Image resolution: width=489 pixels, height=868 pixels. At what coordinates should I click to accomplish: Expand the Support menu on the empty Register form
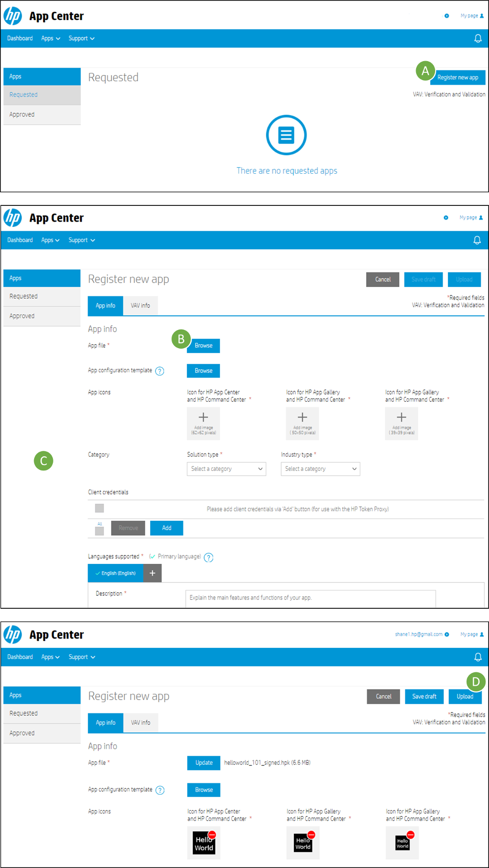coord(82,240)
